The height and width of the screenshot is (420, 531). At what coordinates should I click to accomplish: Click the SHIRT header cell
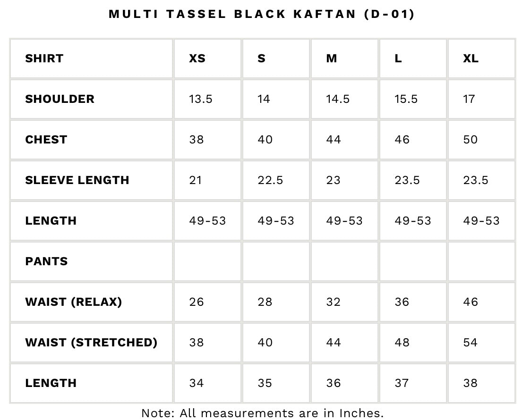click(x=44, y=59)
